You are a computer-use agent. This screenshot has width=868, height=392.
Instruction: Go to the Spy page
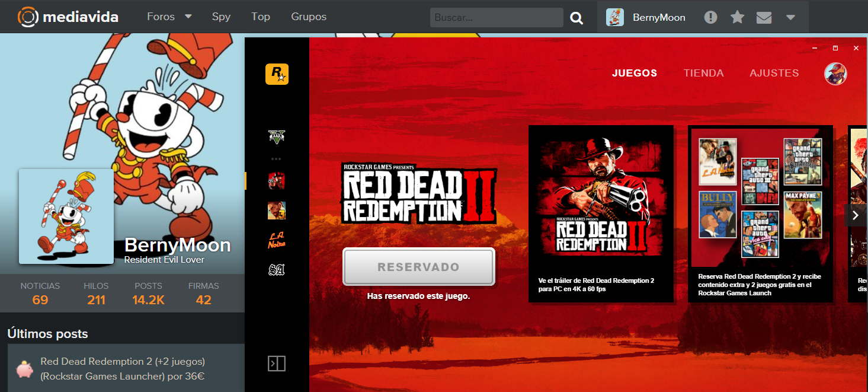(x=221, y=17)
